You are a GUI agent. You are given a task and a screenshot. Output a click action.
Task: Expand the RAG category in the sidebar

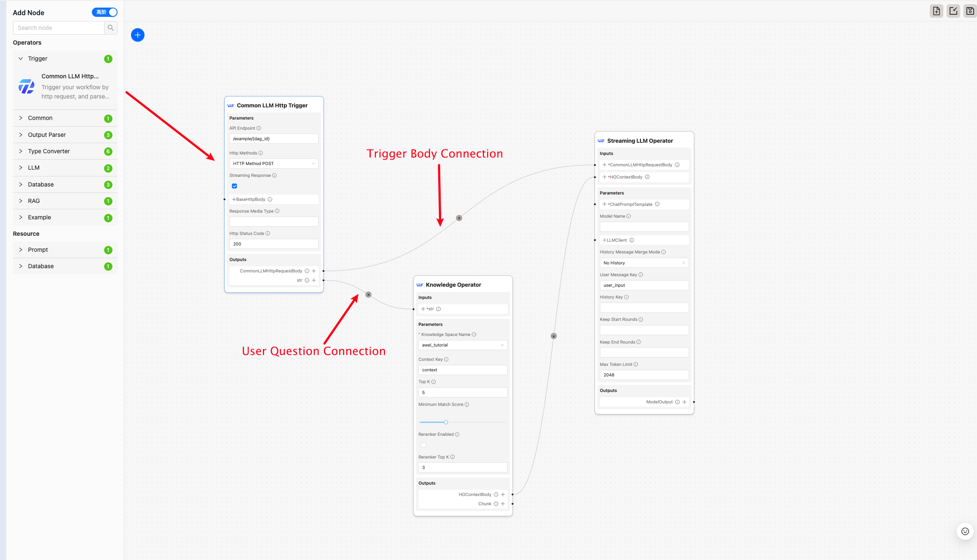[x=20, y=201]
